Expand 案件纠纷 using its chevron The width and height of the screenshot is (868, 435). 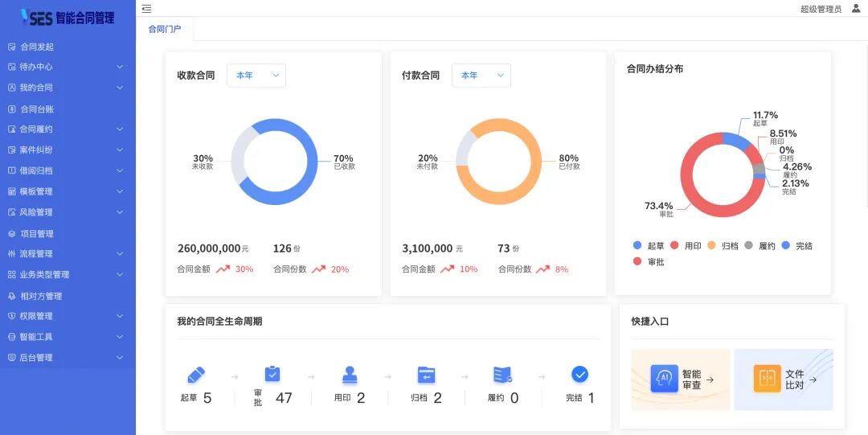click(x=120, y=150)
